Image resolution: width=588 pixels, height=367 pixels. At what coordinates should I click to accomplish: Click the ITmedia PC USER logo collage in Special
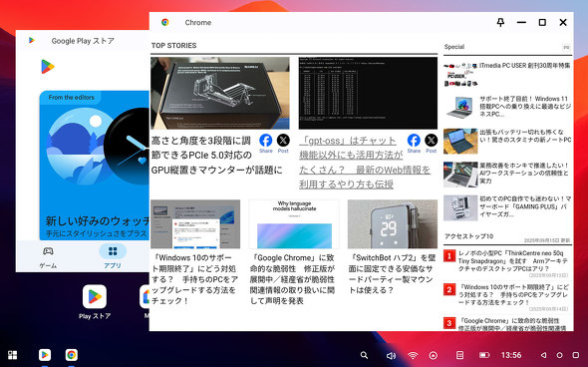pyautogui.click(x=460, y=75)
